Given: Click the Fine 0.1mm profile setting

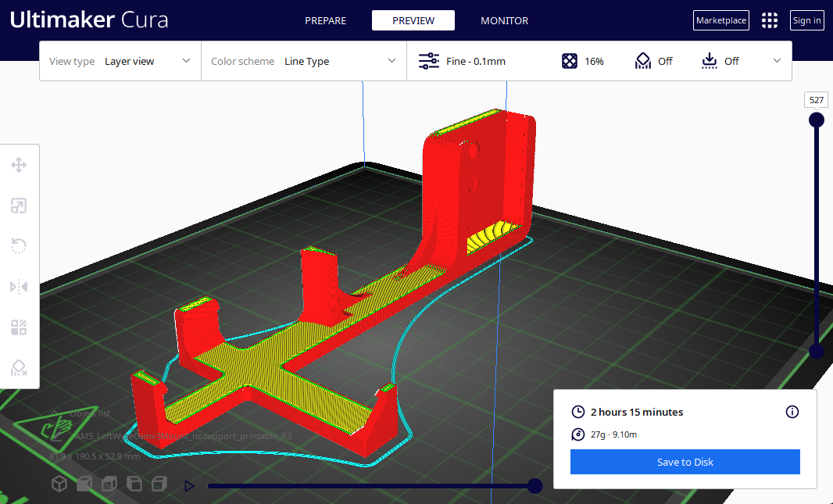Looking at the screenshot, I should coord(463,61).
